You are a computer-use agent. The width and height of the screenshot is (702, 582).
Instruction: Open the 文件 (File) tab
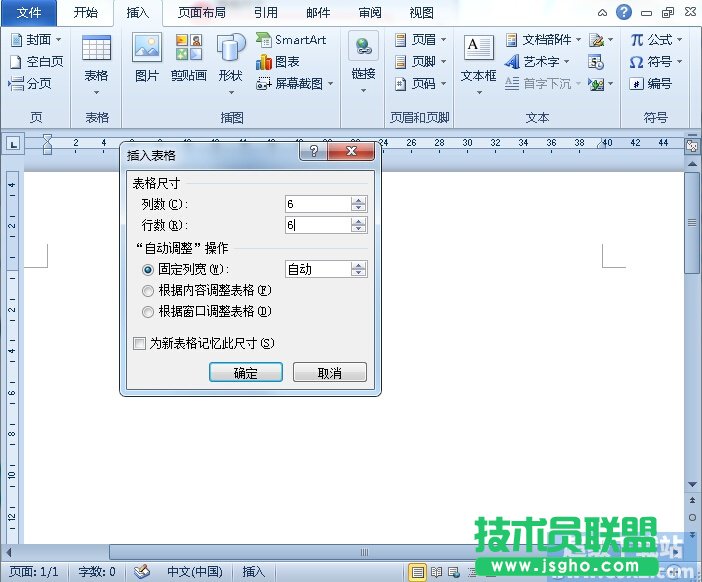[x=30, y=13]
